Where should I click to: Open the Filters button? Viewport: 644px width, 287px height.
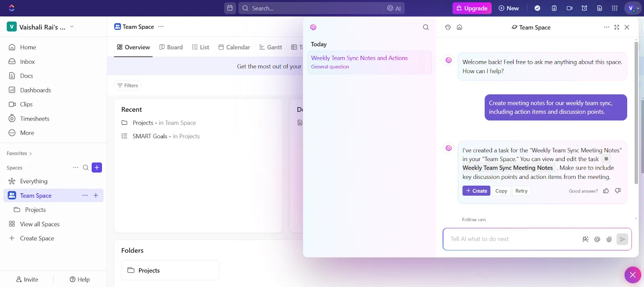coord(128,85)
